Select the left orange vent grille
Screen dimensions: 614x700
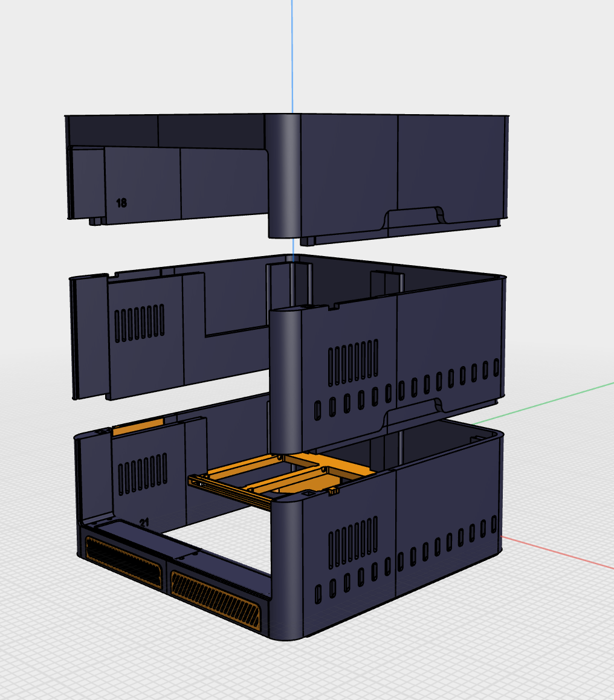click(x=123, y=562)
